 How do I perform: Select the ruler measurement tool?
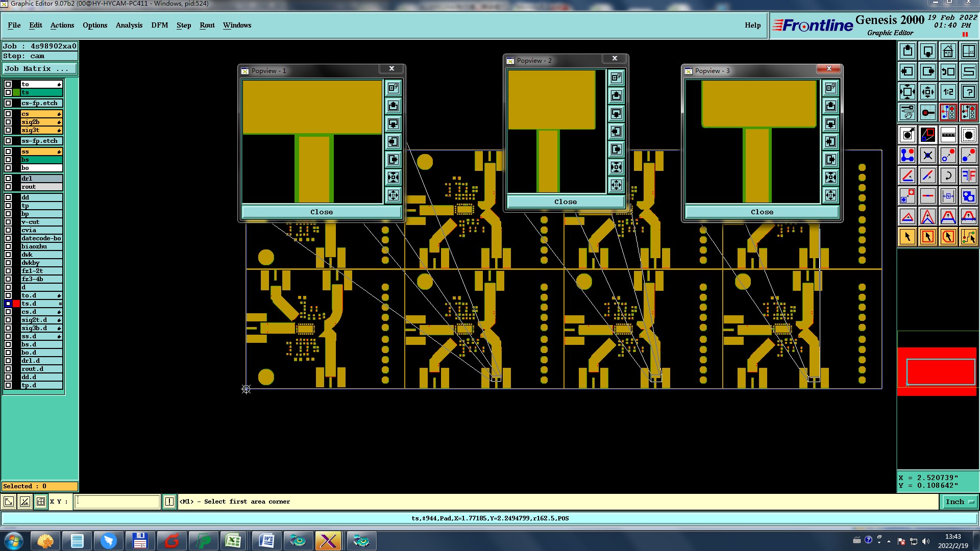tap(948, 135)
